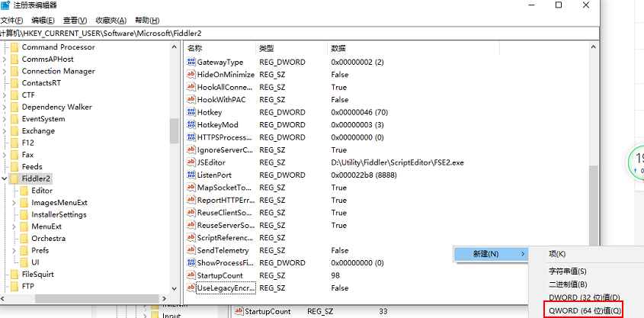The width and height of the screenshot is (644, 318).
Task: Select QWORD (64 位)值(Q) option
Action: (585, 311)
